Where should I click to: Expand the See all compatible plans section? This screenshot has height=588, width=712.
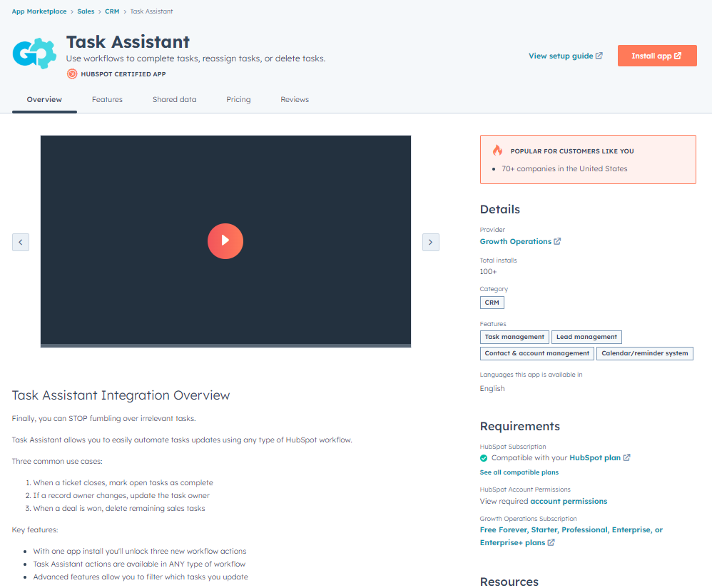[519, 472]
